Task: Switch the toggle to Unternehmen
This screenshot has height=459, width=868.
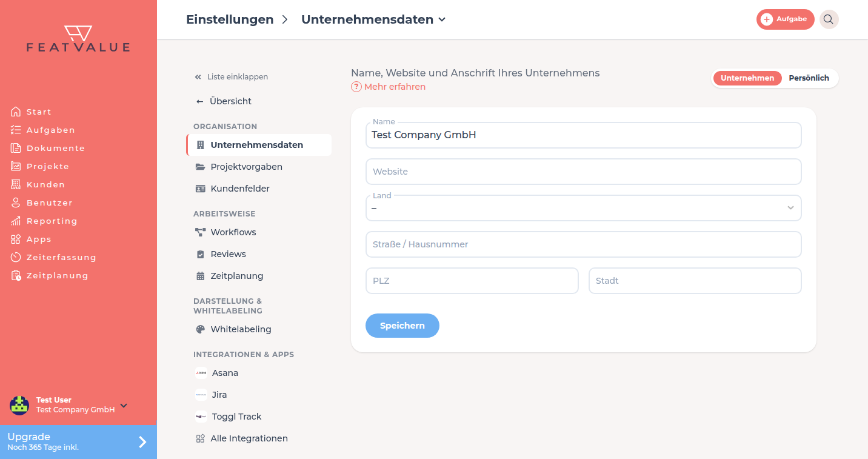Action: (x=747, y=78)
